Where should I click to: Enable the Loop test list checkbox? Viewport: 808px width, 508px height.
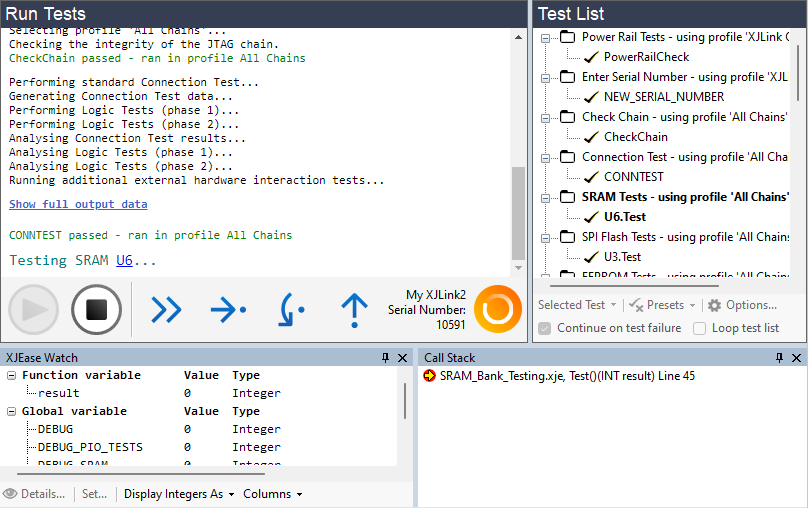[x=700, y=328]
